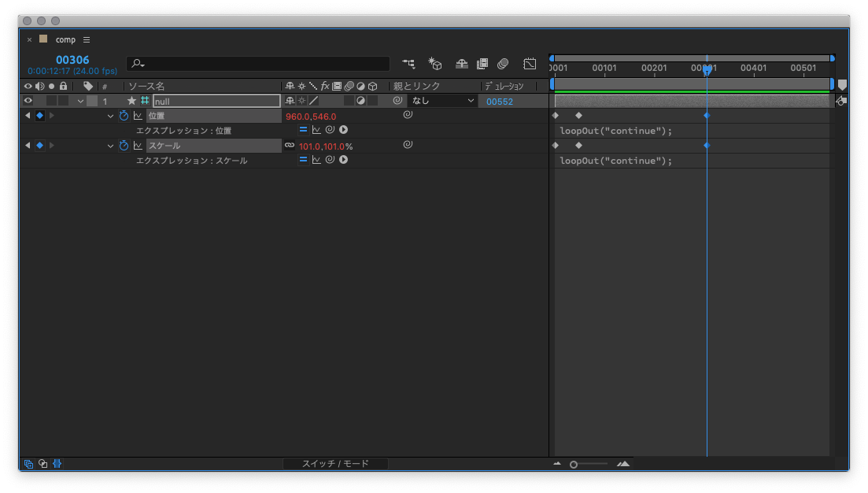Toggle Layer Switches pane button
The image size is (868, 493).
pos(29,464)
